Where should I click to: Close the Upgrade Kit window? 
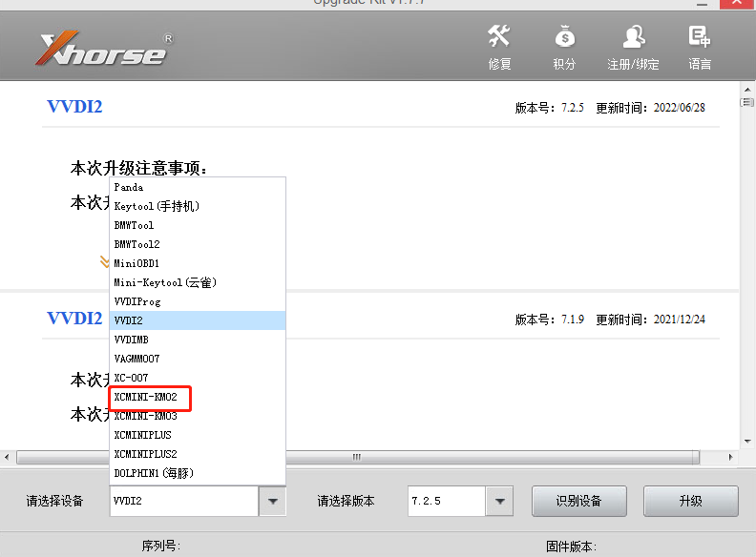738,4
